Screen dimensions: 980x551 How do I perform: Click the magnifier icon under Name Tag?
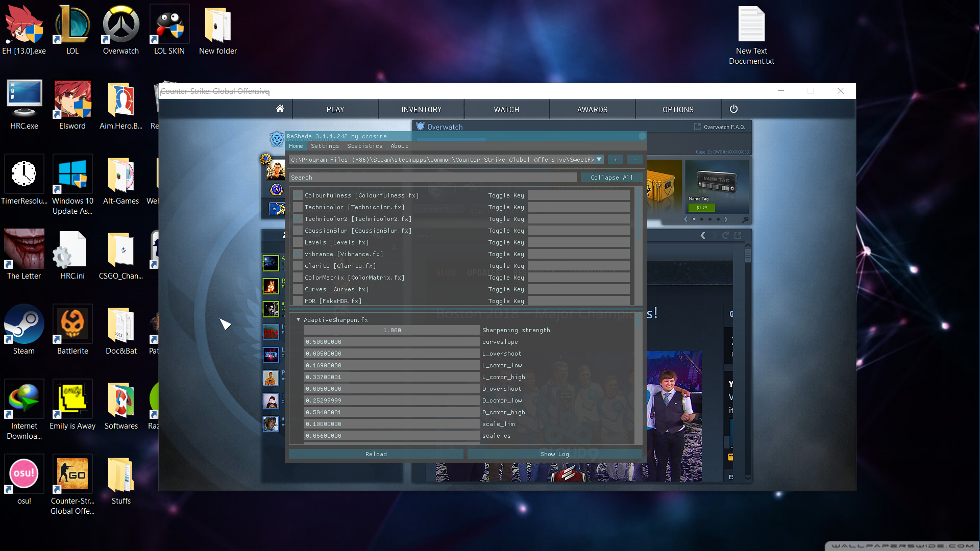[x=745, y=220]
